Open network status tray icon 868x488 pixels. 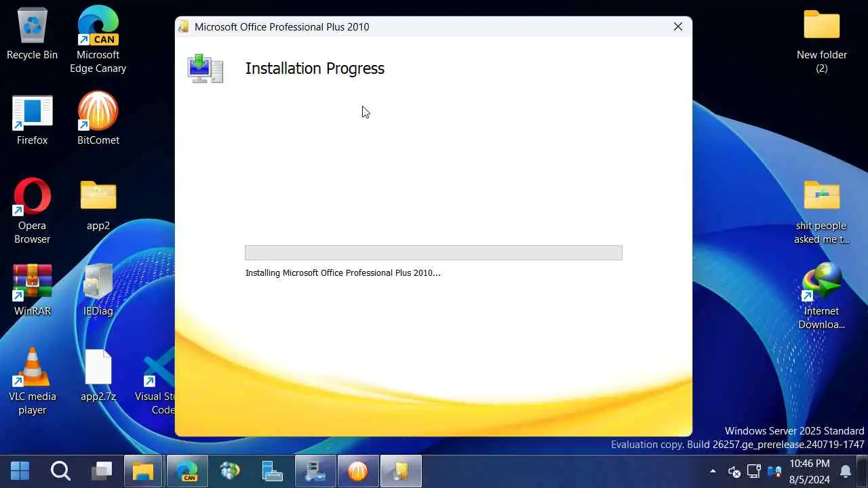[753, 471]
